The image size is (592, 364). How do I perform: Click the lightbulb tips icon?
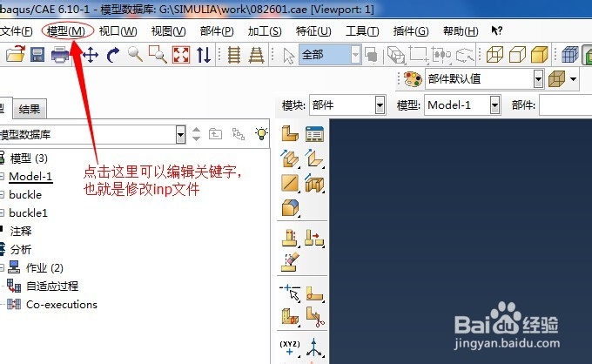pyautogui.click(x=261, y=133)
